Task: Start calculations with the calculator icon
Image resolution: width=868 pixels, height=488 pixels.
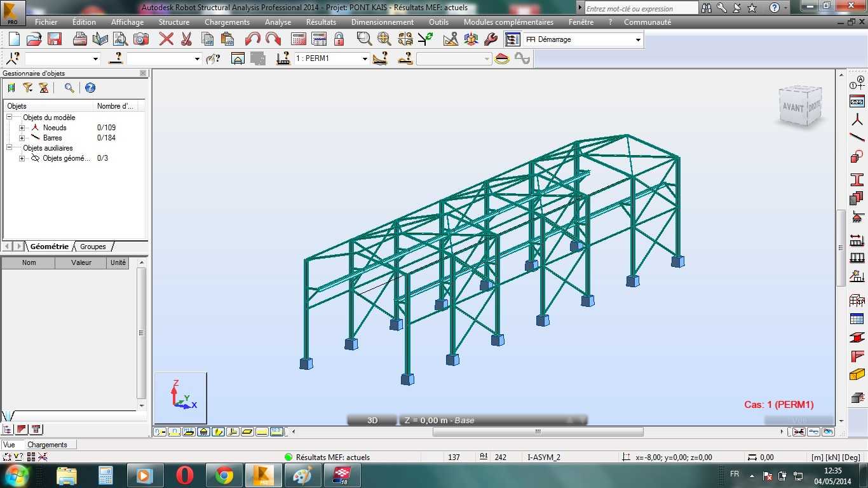Action: click(299, 39)
